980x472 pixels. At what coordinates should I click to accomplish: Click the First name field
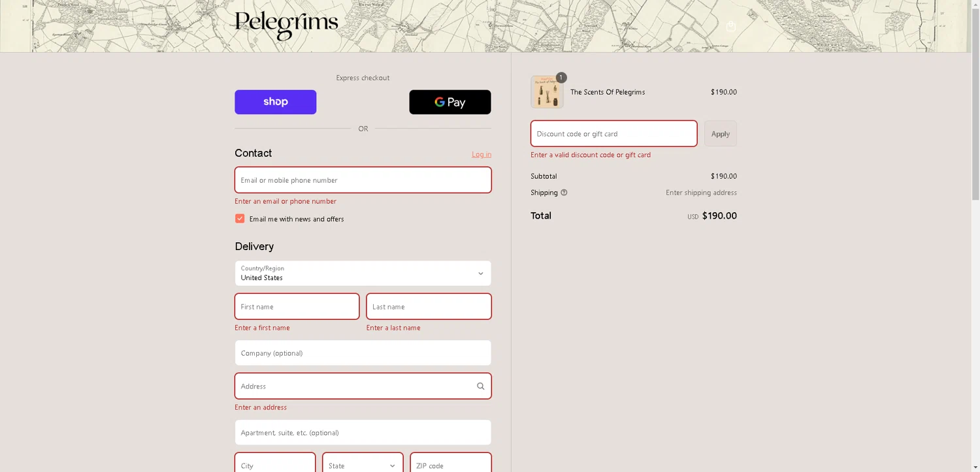pos(297,306)
